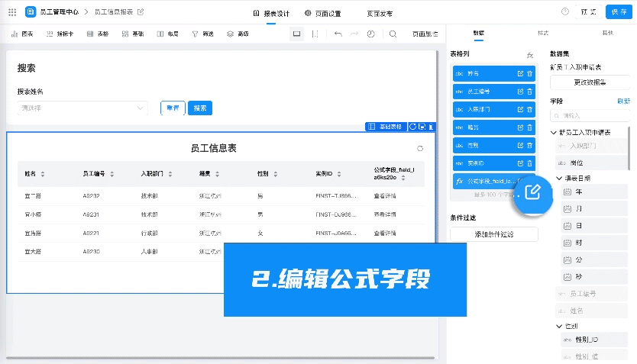The height and width of the screenshot is (364, 637).
Task: Click the magnifier search icon in toolbar
Action: coord(393,34)
